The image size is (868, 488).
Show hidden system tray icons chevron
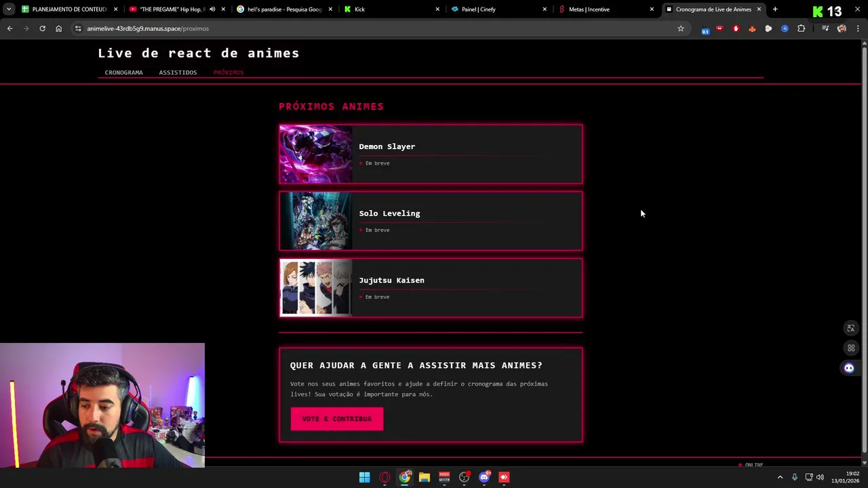[780, 477]
